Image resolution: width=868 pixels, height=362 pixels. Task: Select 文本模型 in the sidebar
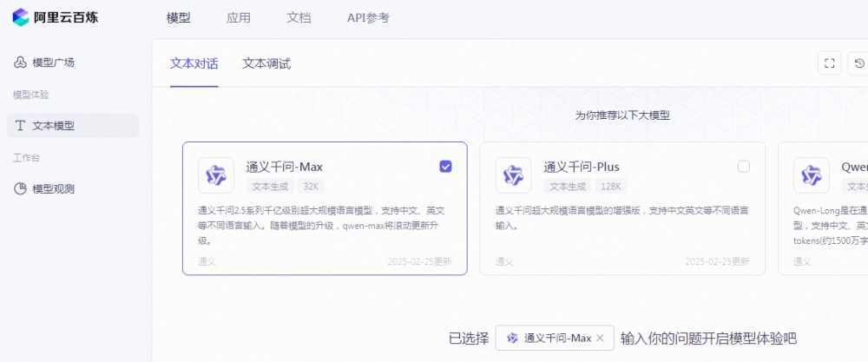click(x=73, y=126)
